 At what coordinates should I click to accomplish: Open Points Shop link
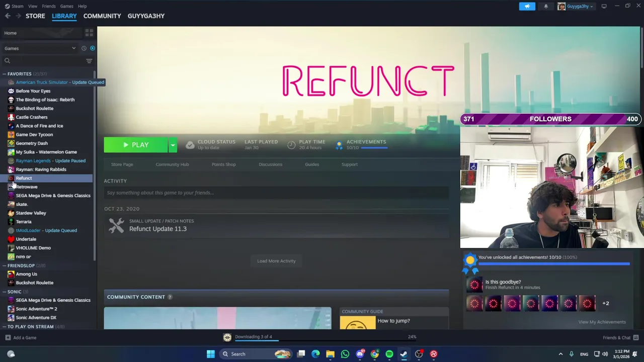[x=223, y=164]
